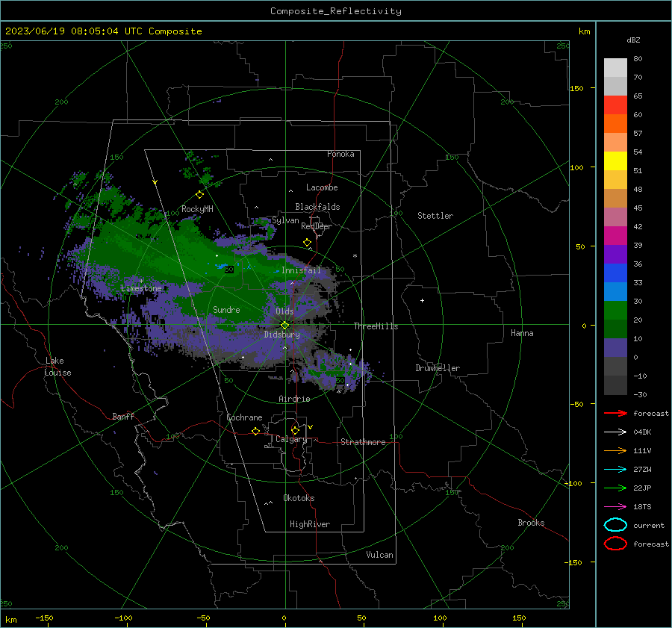Viewport: 672px width, 628px height.
Task: Click the HighRiver label
Action: pyautogui.click(x=310, y=524)
